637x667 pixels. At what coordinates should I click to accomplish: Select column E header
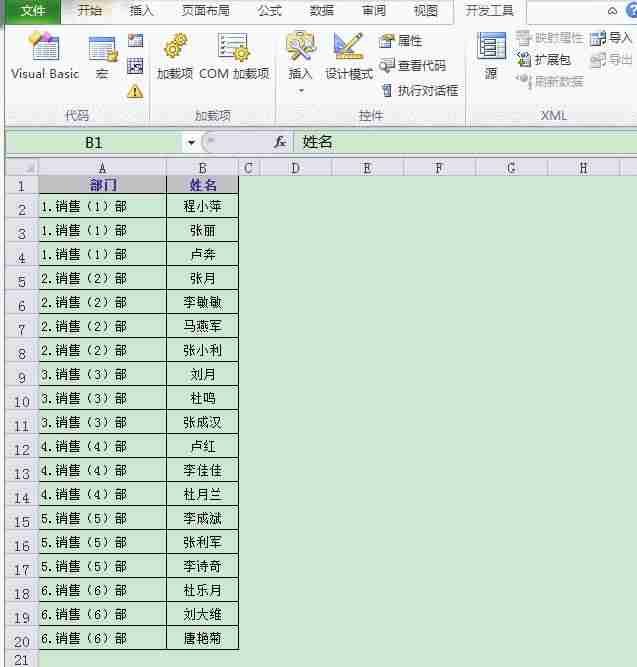point(368,168)
